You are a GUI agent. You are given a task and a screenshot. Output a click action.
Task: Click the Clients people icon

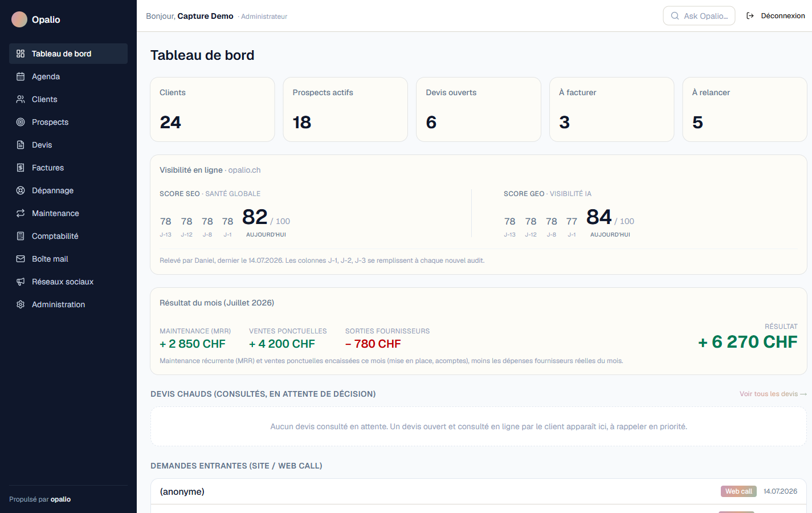tap(21, 99)
